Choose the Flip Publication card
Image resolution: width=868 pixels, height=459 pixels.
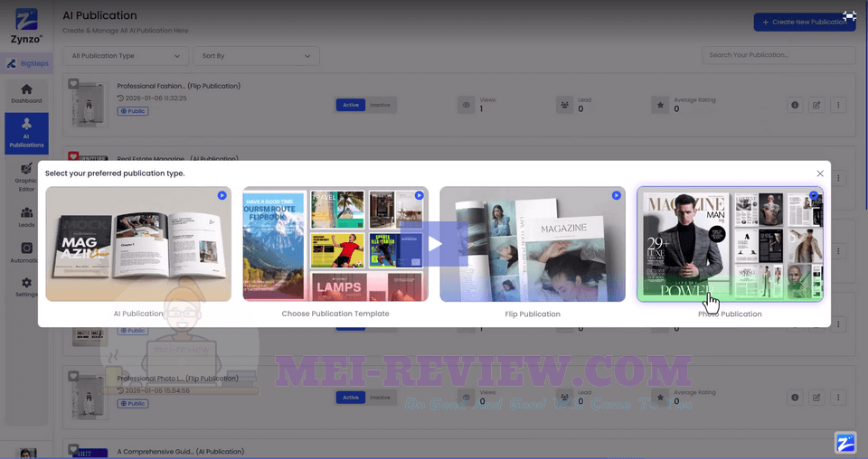point(533,244)
